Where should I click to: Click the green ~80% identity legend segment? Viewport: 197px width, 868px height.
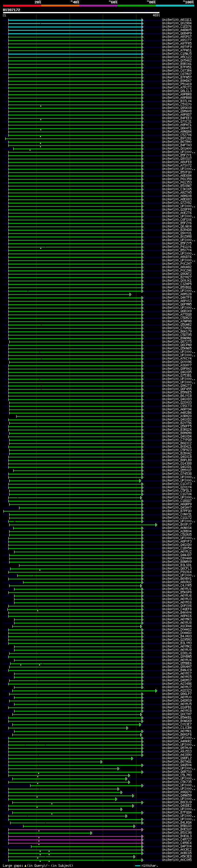[x=137, y=6]
